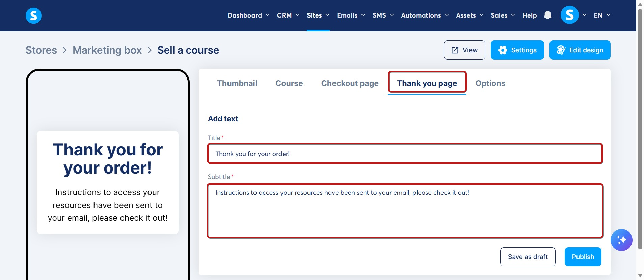This screenshot has height=280, width=644.
Task: Publish the course page
Action: (583, 257)
